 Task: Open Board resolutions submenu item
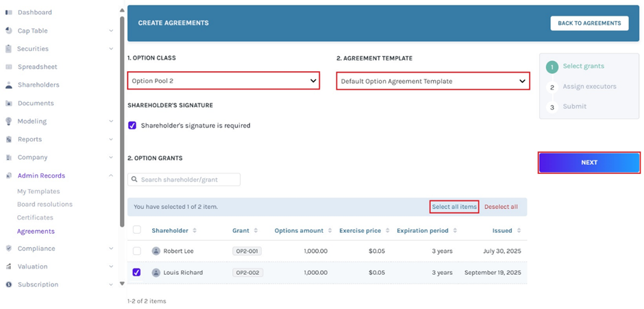pyautogui.click(x=45, y=204)
